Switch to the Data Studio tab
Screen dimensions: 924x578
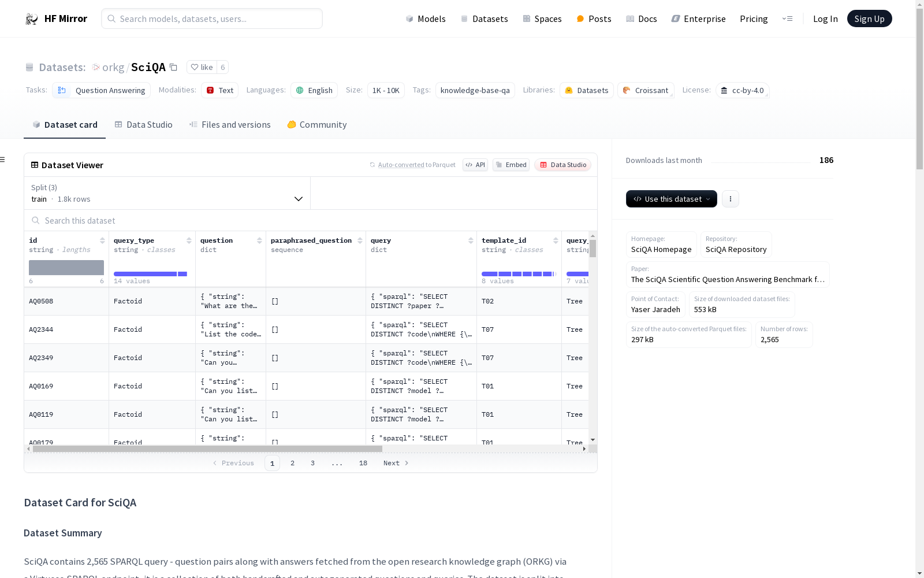pyautogui.click(x=143, y=125)
